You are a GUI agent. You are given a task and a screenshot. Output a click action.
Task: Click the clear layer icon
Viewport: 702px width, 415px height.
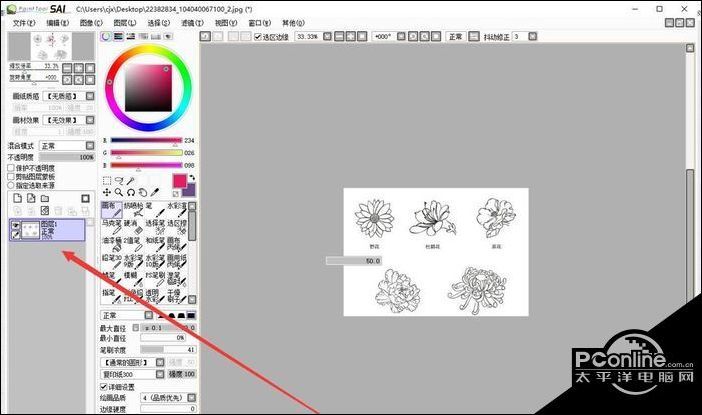pyautogui.click(x=45, y=210)
